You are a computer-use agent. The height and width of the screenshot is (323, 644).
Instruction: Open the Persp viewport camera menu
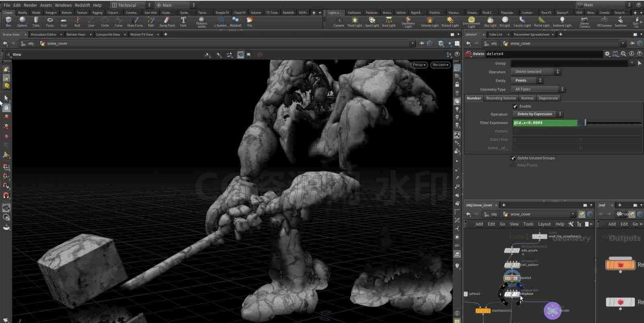click(419, 65)
